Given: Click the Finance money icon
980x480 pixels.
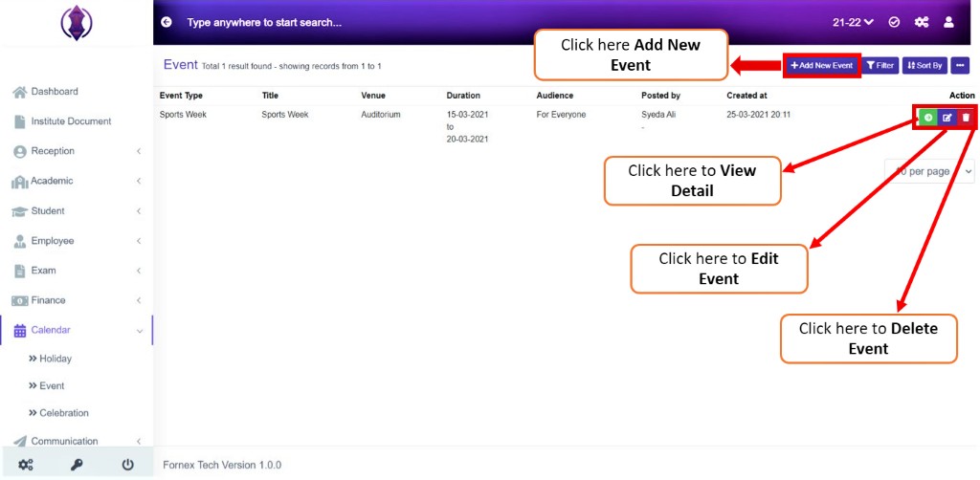Looking at the screenshot, I should [20, 301].
